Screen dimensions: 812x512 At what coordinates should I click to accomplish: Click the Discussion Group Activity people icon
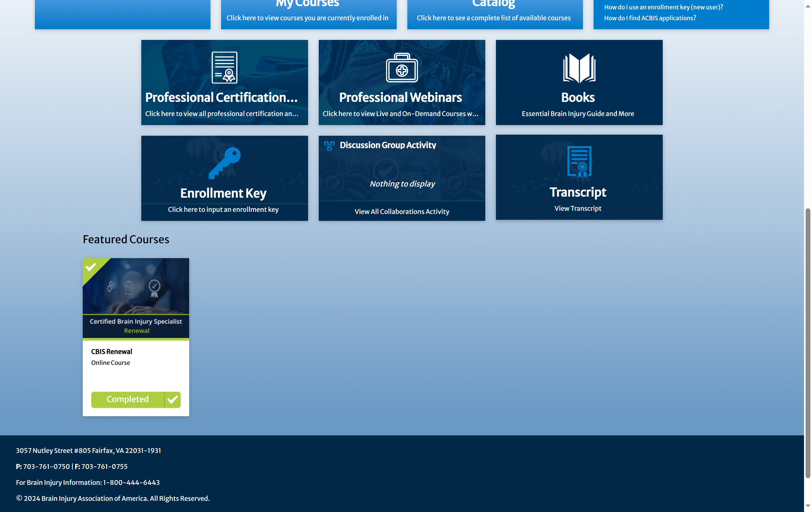pos(329,146)
